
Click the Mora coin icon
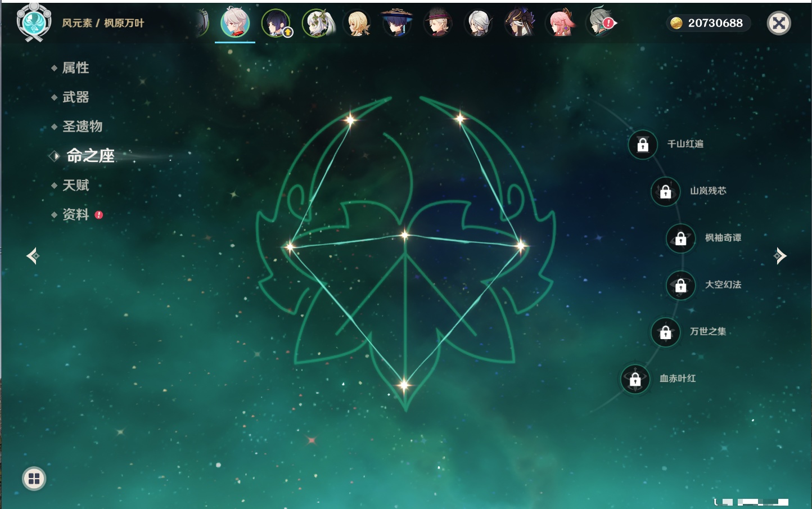click(x=676, y=23)
